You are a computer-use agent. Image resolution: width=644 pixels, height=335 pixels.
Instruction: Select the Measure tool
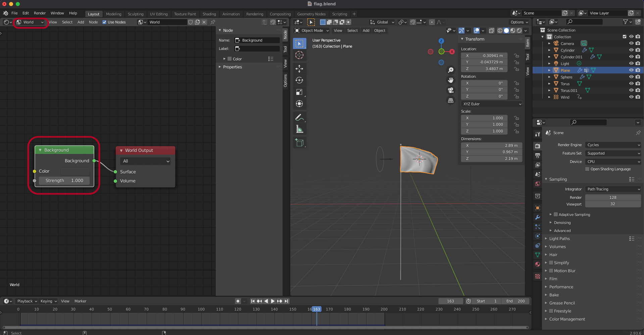click(299, 129)
